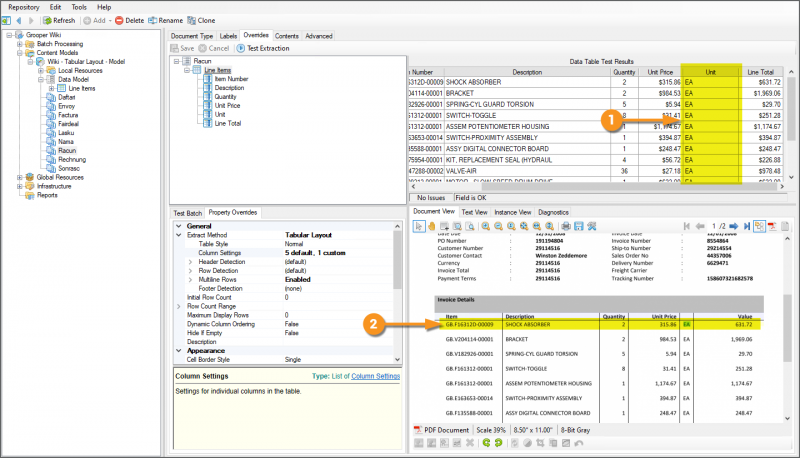Click the Rename toolbar icon
Viewport: 800px width, 458px height.
click(152, 20)
